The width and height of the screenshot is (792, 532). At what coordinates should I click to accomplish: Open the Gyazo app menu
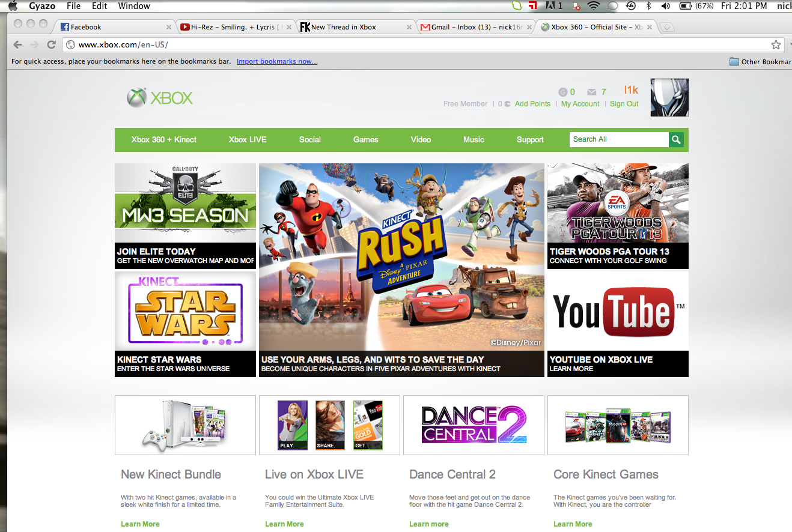(x=42, y=6)
